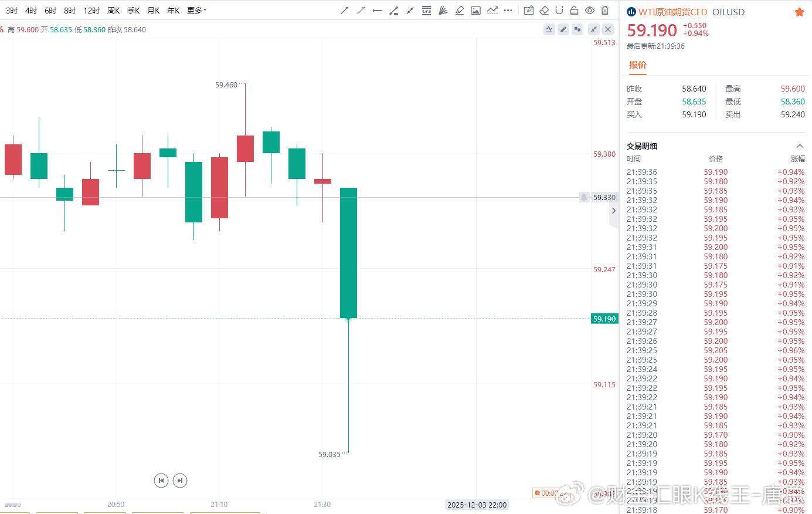Switch to the 8时 timeframe
Screen dimensions: 812x514
[70, 11]
